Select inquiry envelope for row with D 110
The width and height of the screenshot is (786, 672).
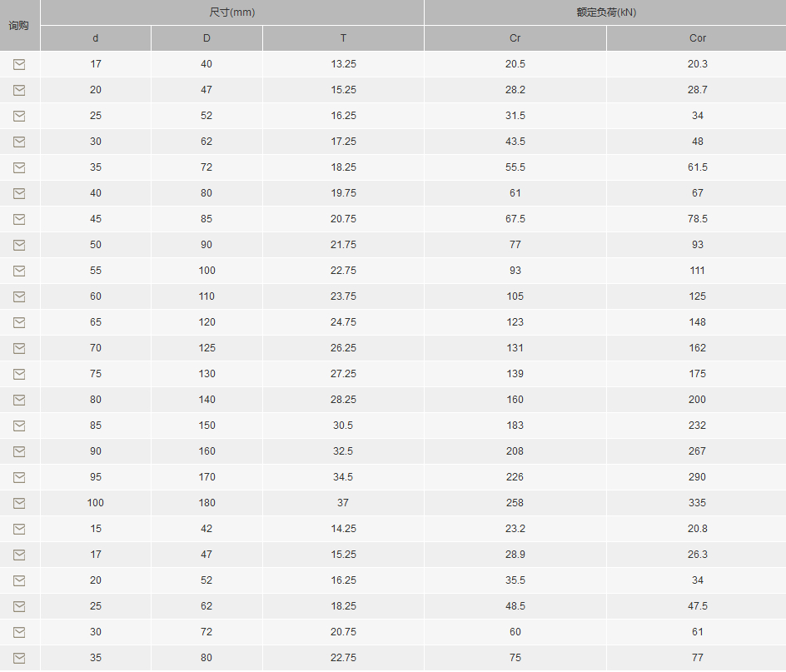[19, 297]
